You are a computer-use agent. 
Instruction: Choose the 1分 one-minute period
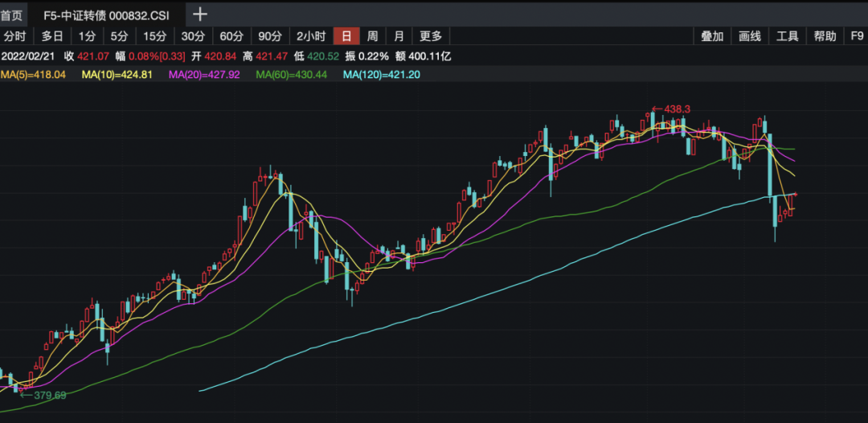pos(87,36)
